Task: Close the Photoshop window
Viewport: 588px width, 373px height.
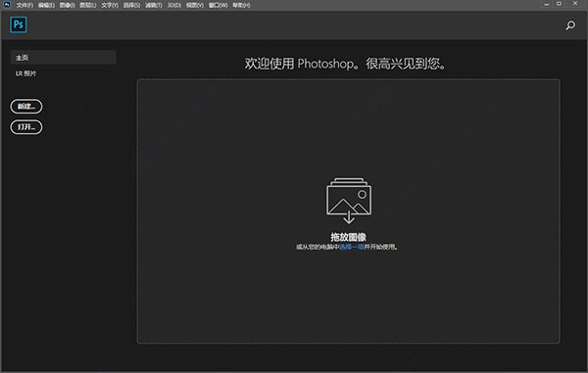Action: click(575, 3)
